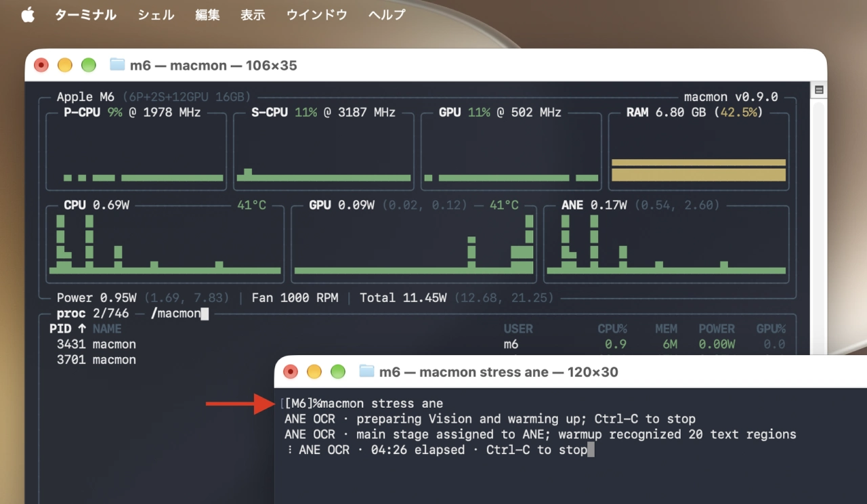Select process row PID 3431 macmon

417,344
